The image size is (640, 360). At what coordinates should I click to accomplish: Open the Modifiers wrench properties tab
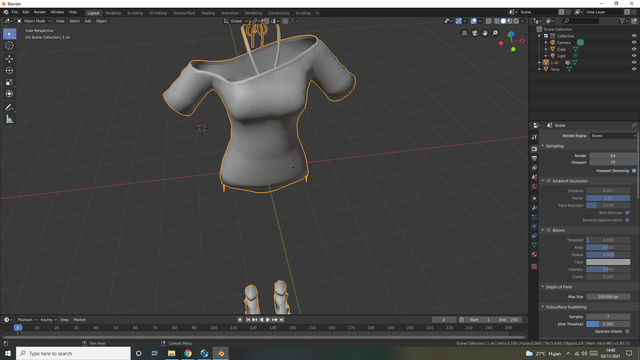click(534, 208)
